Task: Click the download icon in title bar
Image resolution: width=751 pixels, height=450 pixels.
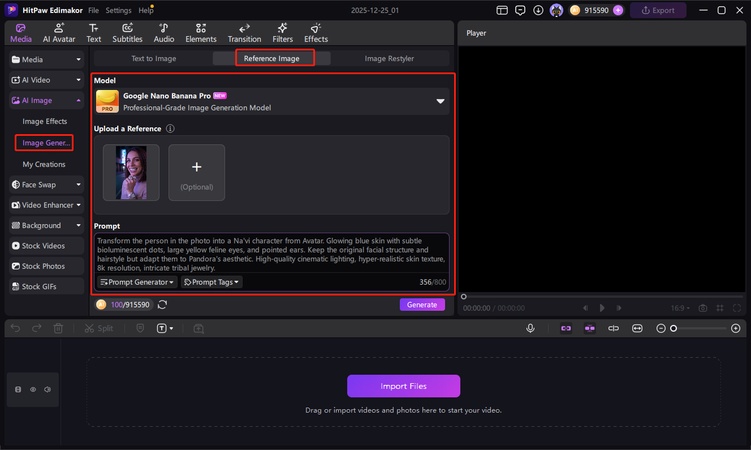Action: [x=539, y=10]
